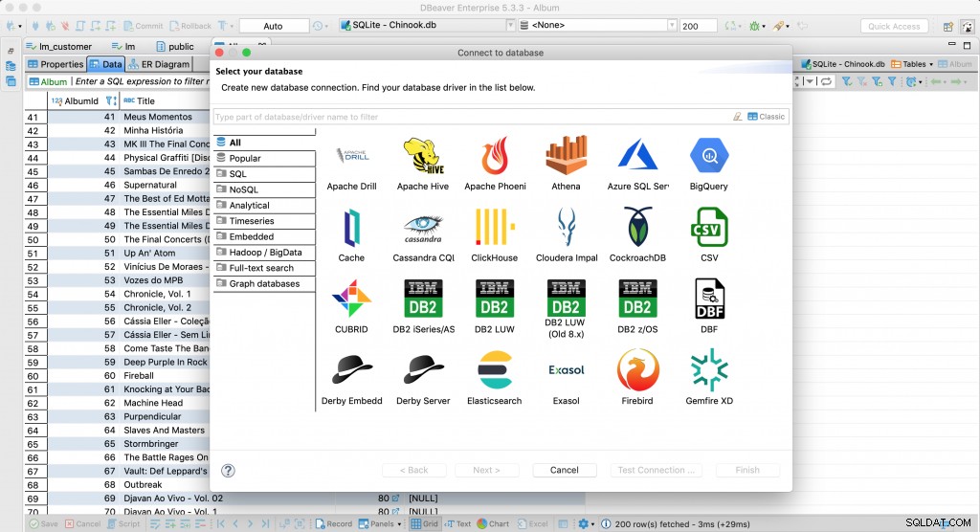The image size is (980, 532).
Task: Select the CSV file driver
Action: click(709, 227)
